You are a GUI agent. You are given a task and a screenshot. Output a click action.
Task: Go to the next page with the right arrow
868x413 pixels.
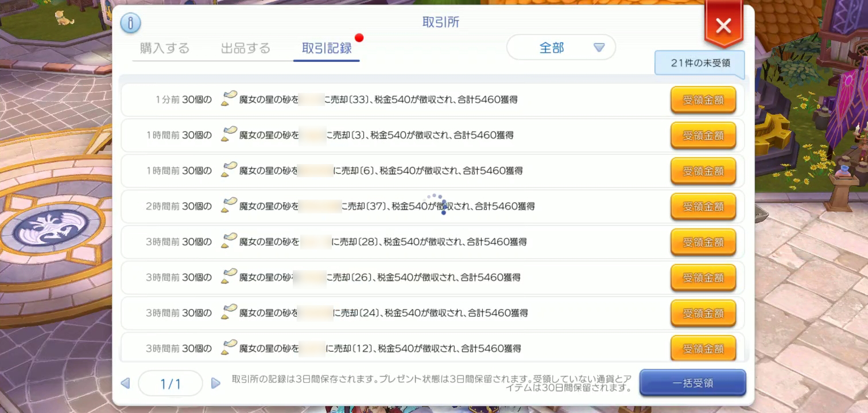216,383
